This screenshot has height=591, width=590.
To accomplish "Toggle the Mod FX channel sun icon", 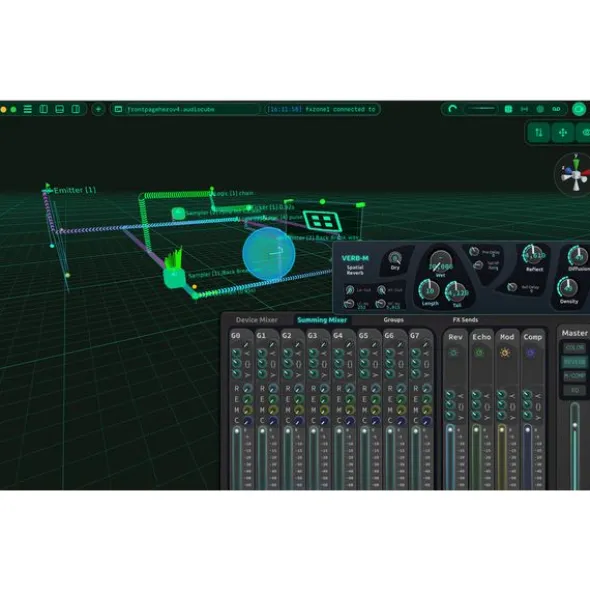I will click(505, 353).
